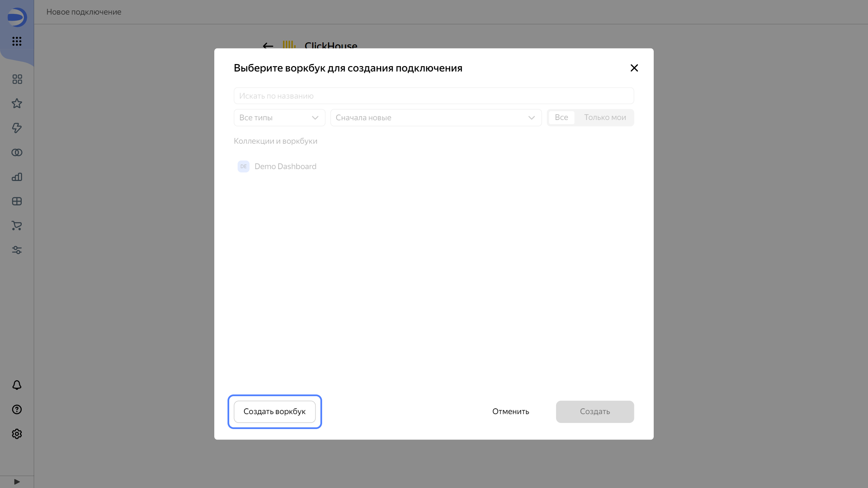
Task: Open notifications via the bell icon
Action: 17,385
